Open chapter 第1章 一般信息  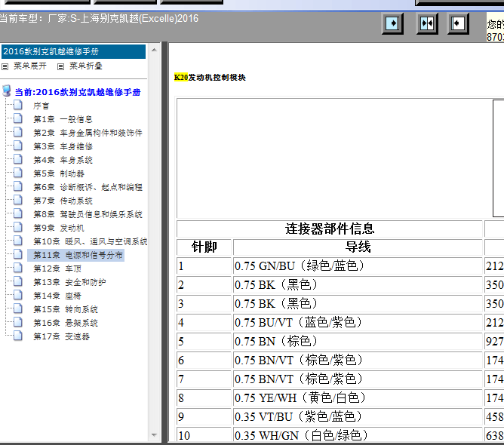(x=63, y=119)
